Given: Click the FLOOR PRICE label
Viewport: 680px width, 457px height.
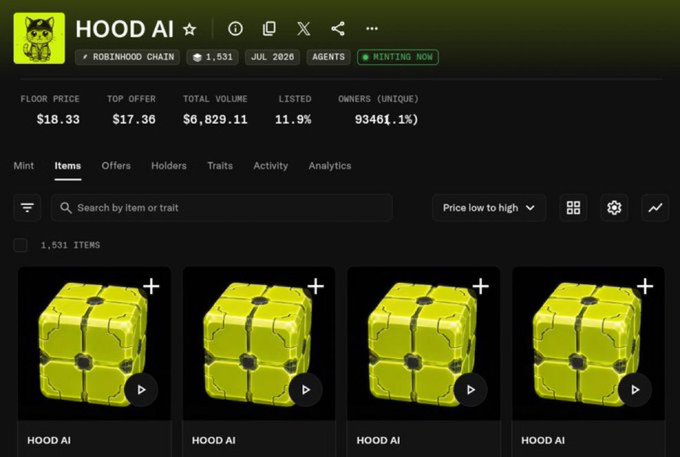Looking at the screenshot, I should [x=50, y=99].
